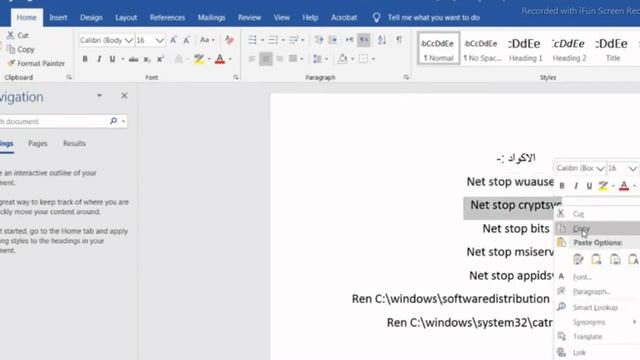Apply the font color in ribbon

220,59
